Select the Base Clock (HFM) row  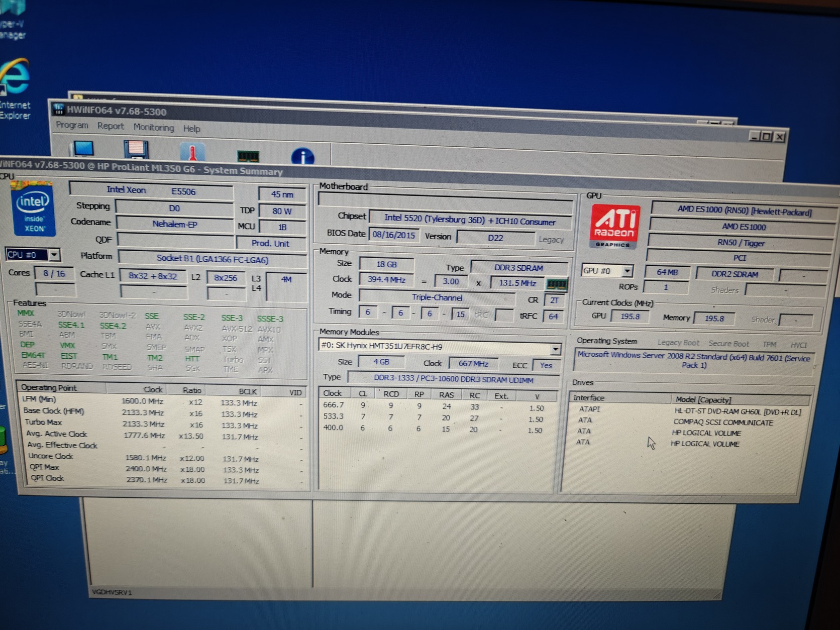point(163,412)
